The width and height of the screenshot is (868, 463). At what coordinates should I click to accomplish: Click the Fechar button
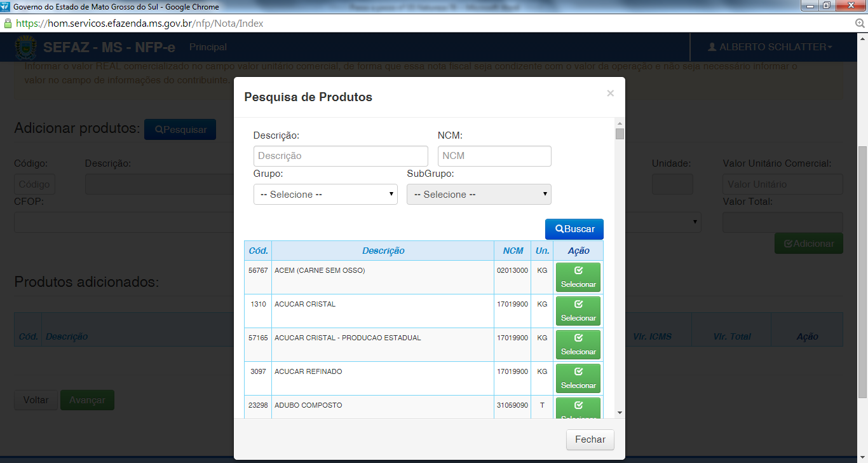[x=590, y=439]
